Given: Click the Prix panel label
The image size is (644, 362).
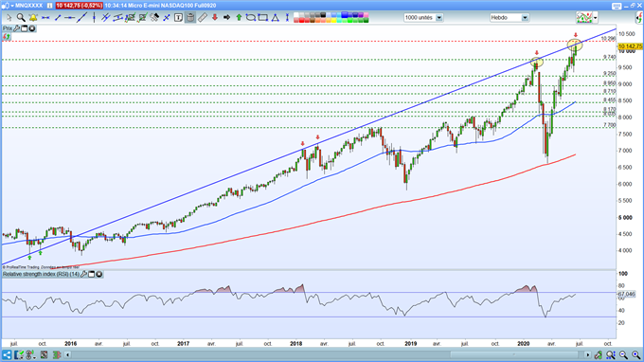Looking at the screenshot, I should pos(8,28).
